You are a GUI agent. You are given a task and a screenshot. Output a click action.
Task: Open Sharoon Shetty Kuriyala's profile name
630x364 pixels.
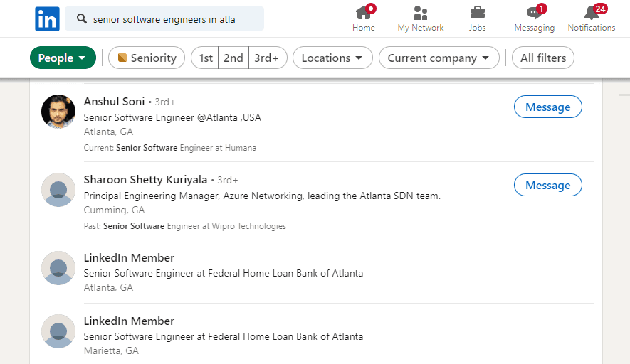(x=145, y=180)
